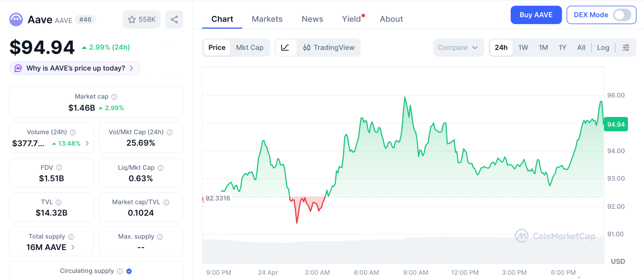The image size is (644, 278).
Task: Click the green 94.94 price label
Action: pos(616,124)
